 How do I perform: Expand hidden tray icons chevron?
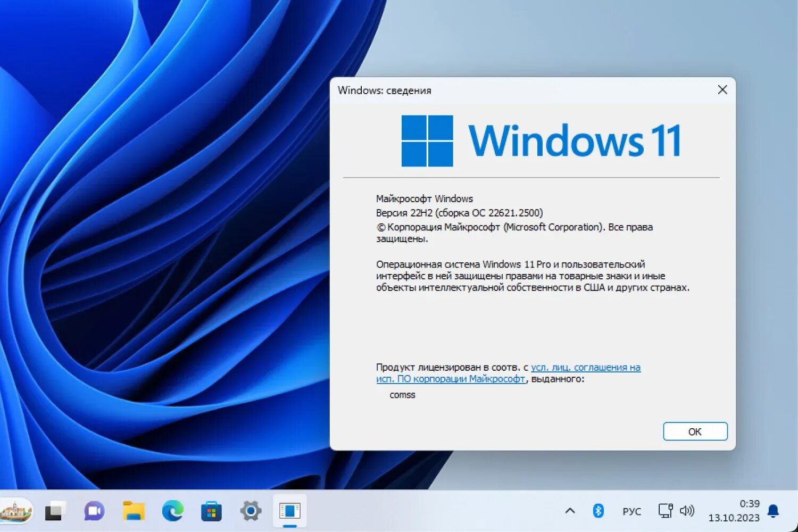click(x=570, y=511)
